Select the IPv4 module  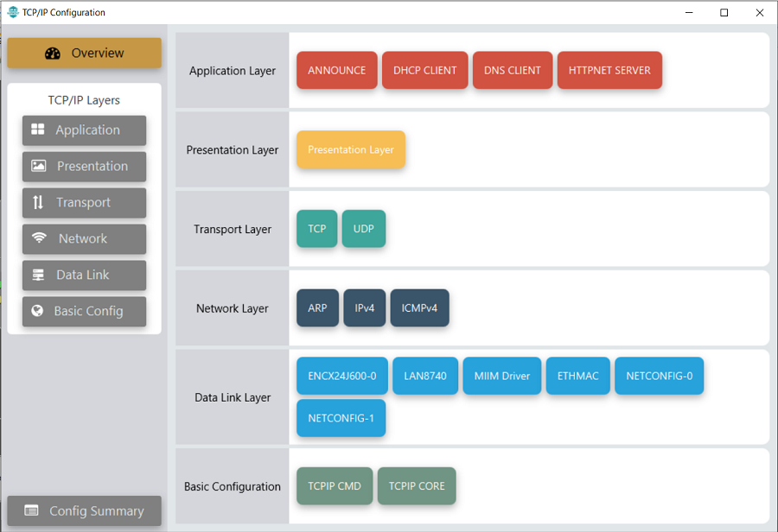[364, 308]
